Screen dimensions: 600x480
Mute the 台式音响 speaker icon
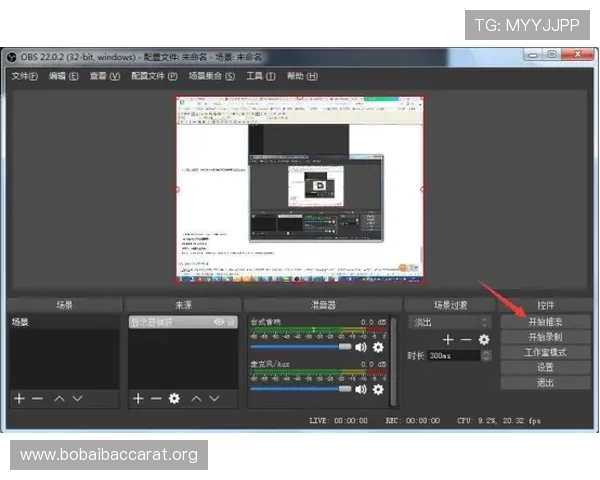[x=361, y=347]
